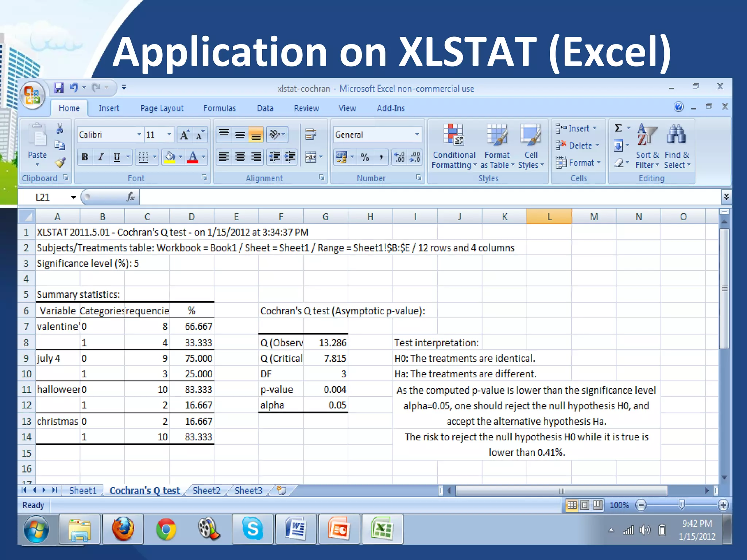Click Decrease Decimal
Image resolution: width=747 pixels, height=560 pixels.
[x=415, y=157]
